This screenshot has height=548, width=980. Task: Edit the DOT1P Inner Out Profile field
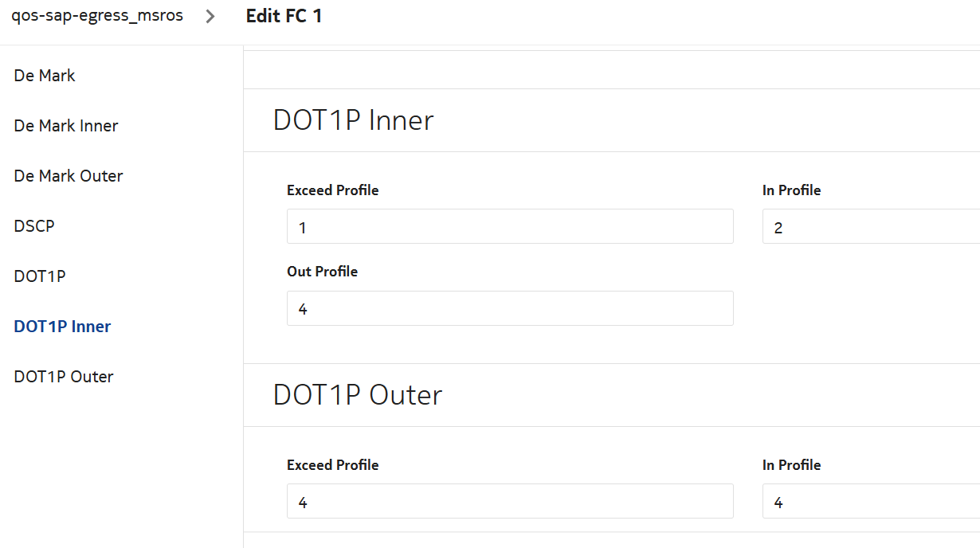[510, 308]
